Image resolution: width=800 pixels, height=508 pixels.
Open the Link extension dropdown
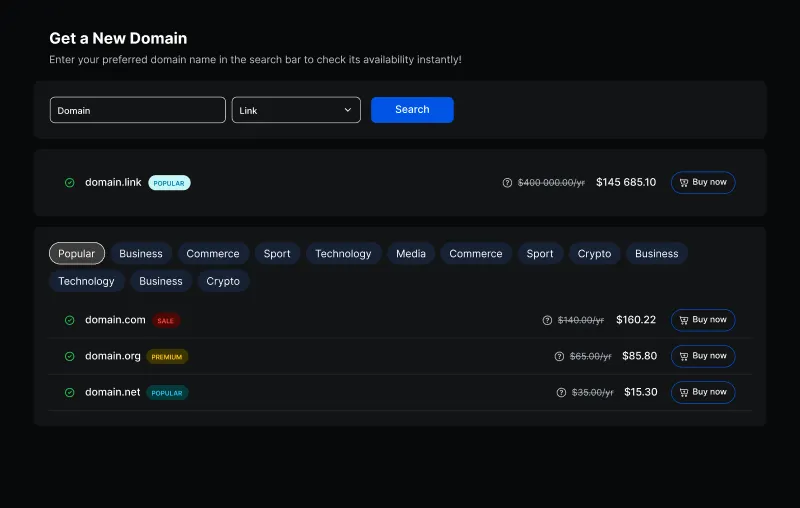coord(296,110)
